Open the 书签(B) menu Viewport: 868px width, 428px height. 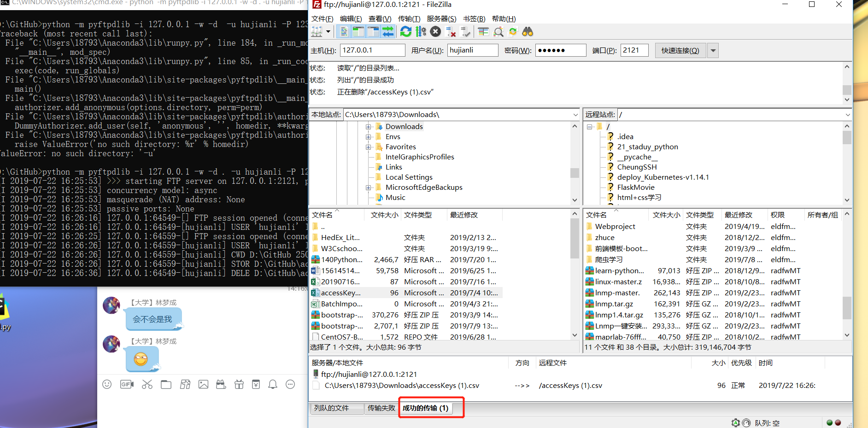(474, 19)
